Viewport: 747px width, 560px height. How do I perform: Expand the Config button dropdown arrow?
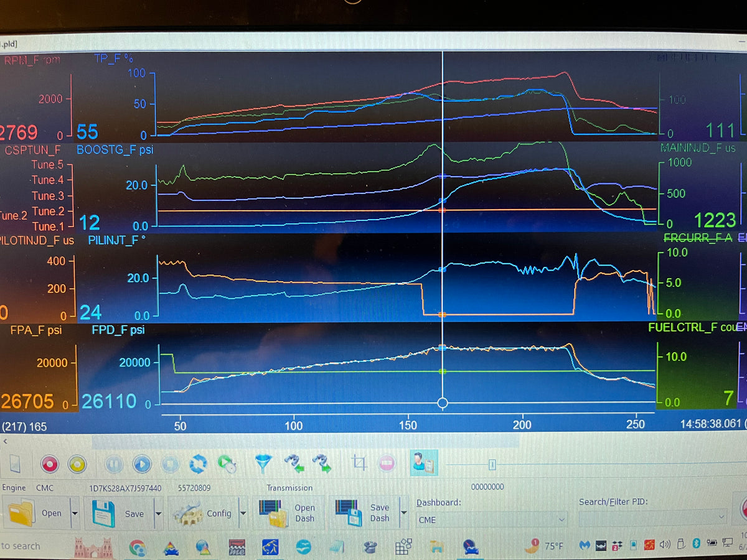pyautogui.click(x=243, y=514)
